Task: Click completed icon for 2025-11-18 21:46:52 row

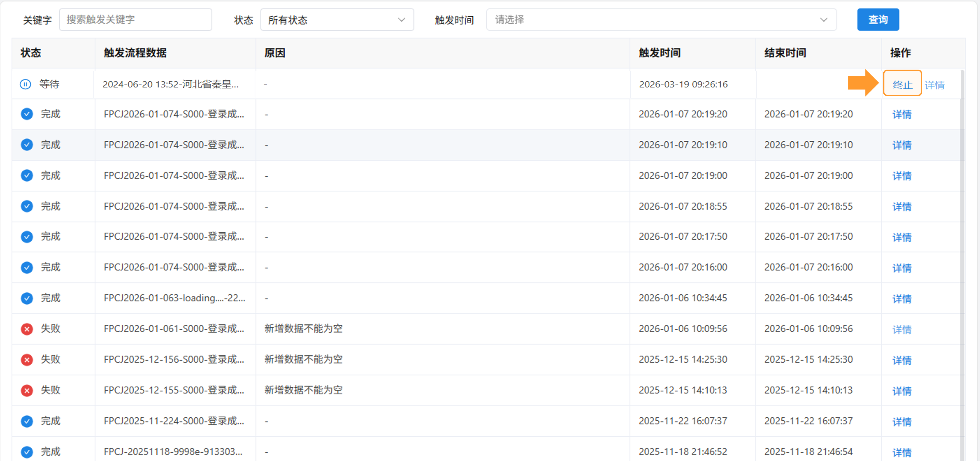Action: (x=27, y=452)
